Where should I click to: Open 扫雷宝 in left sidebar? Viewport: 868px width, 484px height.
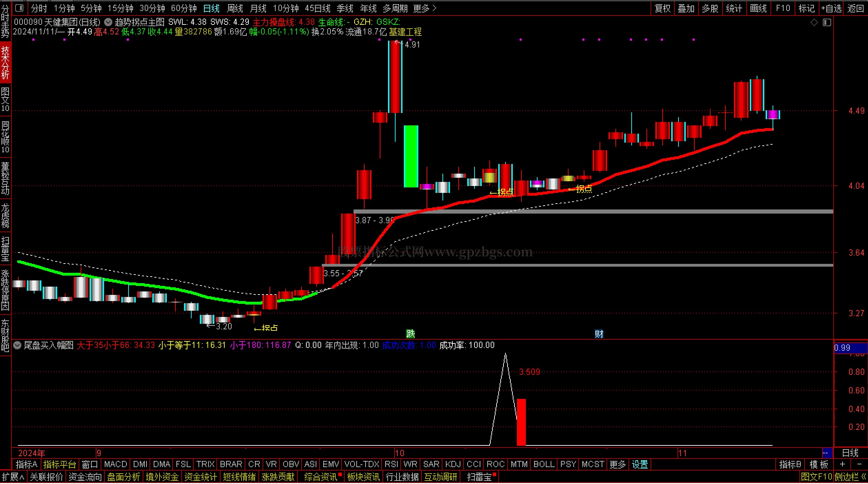[5, 249]
